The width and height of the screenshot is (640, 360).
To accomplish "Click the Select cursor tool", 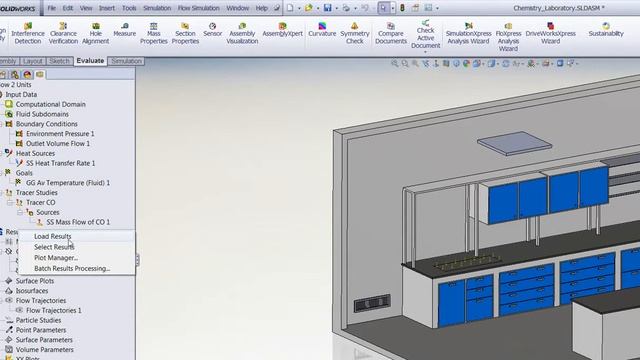I will click(x=383, y=8).
